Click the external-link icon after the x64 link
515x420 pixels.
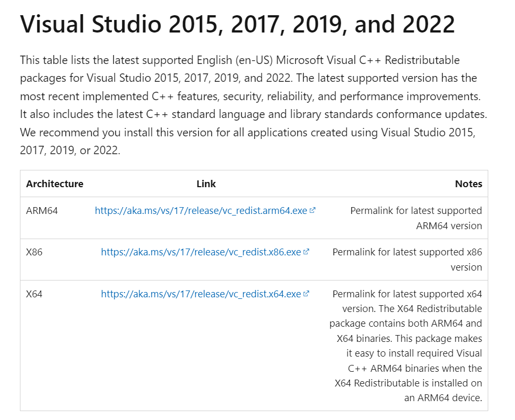[306, 293]
